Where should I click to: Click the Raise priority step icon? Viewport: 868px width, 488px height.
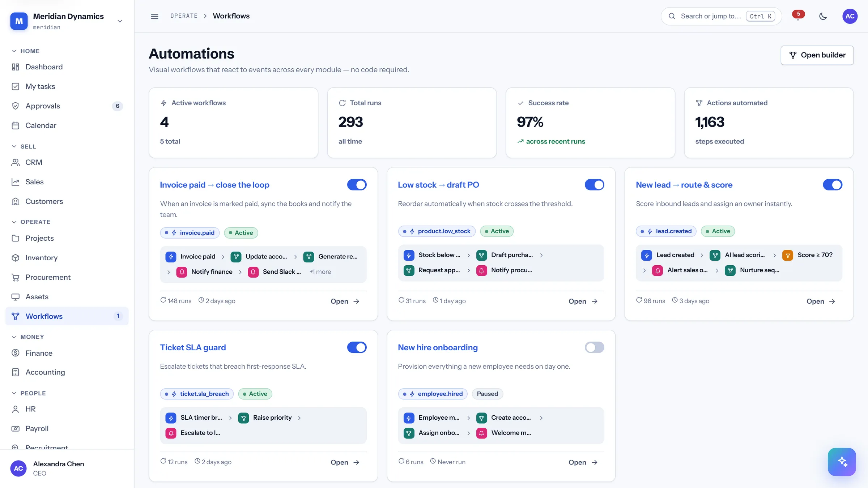coord(243,418)
